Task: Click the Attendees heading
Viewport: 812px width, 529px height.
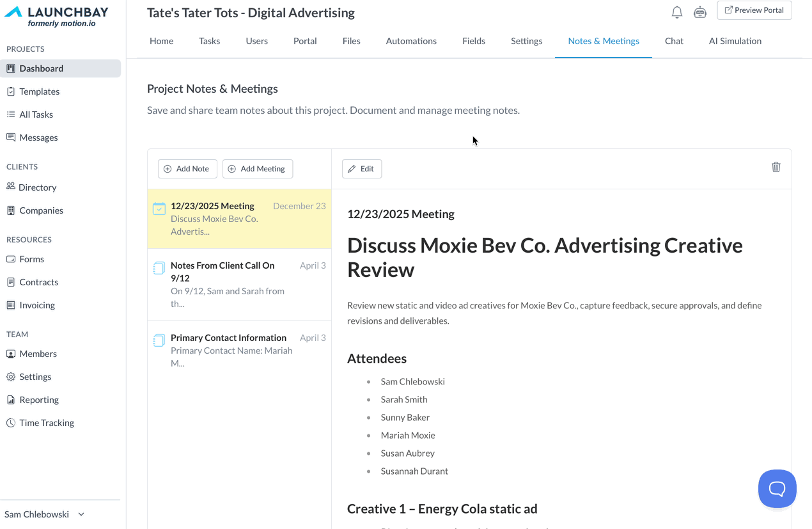Action: tap(377, 358)
